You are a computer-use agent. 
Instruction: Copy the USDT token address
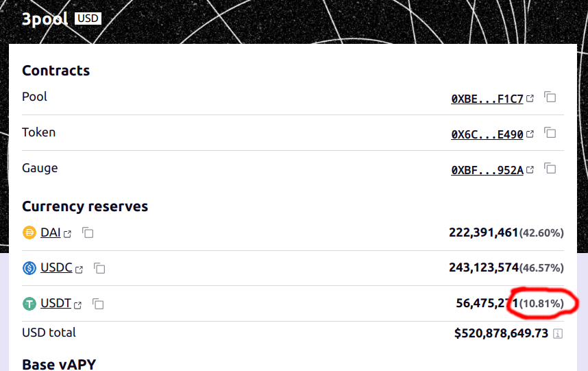tap(98, 304)
